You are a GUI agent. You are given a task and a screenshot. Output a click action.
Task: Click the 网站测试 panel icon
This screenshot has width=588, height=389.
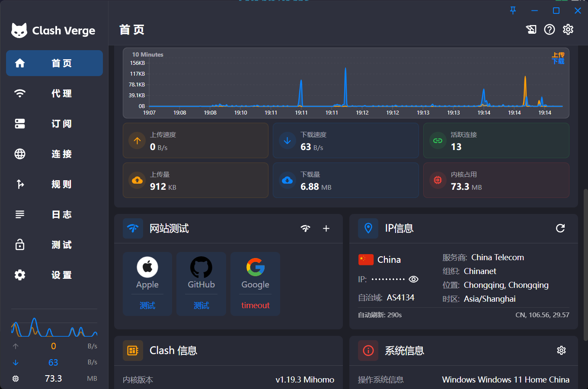pyautogui.click(x=133, y=228)
